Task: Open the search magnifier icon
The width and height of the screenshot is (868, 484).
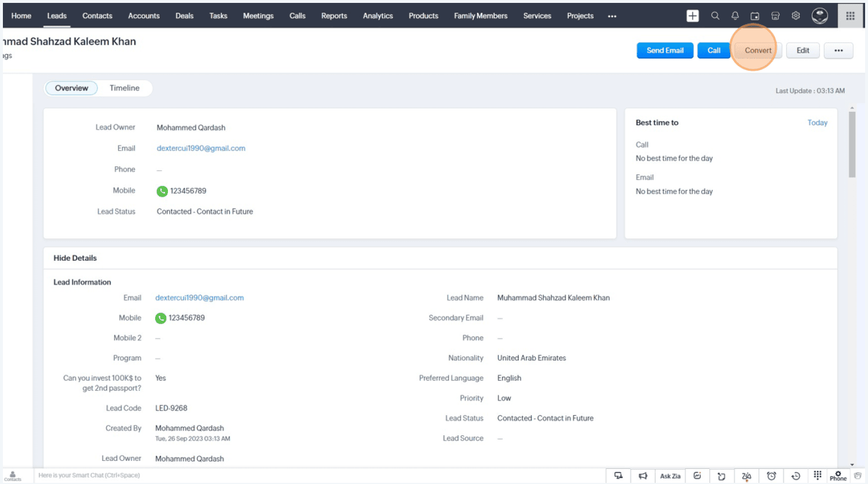Action: (x=715, y=16)
